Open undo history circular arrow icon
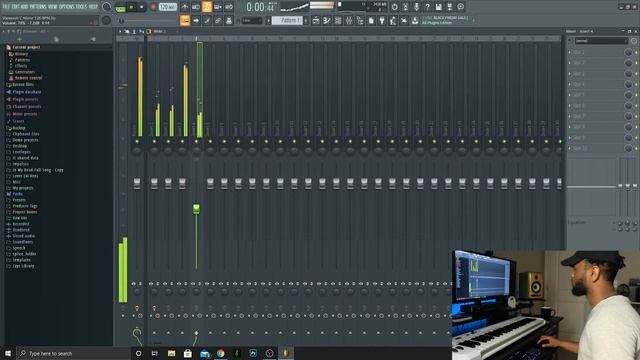 (x=394, y=7)
